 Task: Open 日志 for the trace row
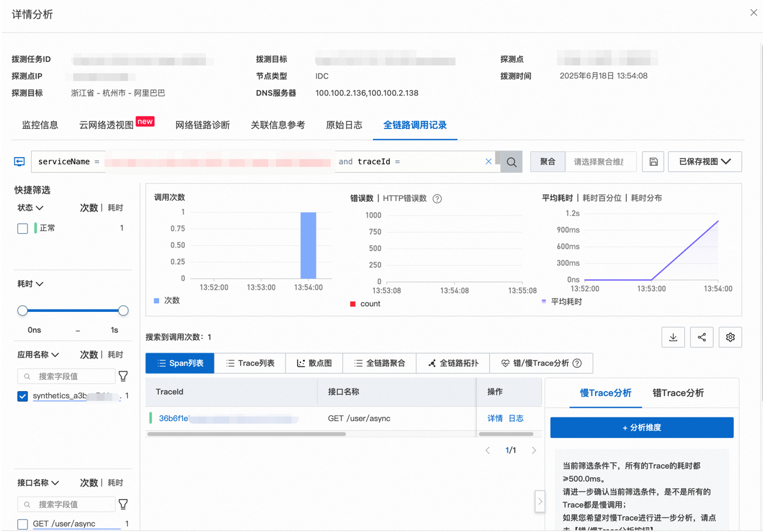516,419
